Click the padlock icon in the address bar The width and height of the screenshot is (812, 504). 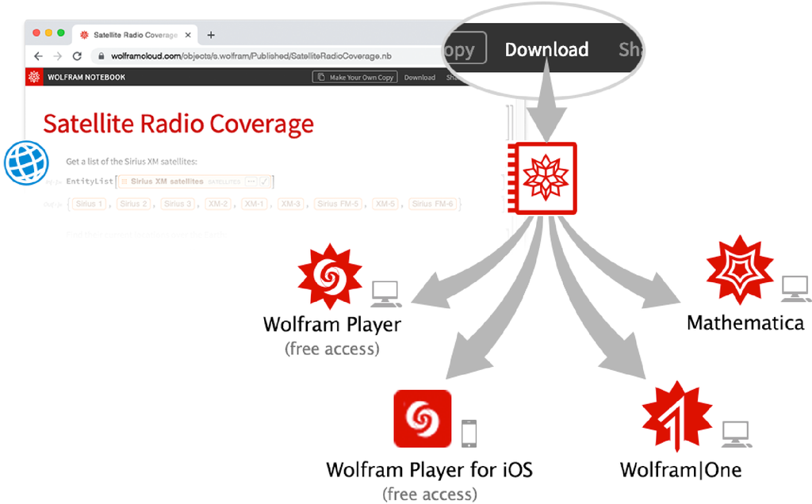[101, 56]
